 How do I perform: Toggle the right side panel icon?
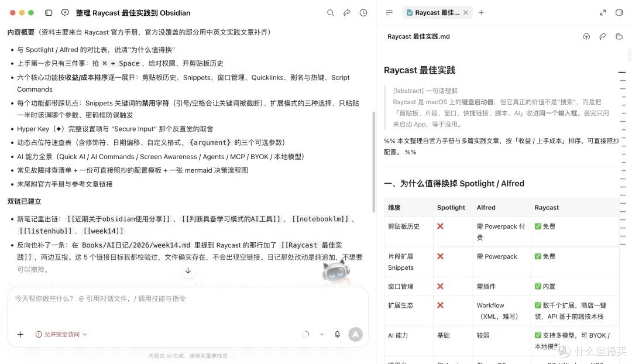tap(619, 12)
